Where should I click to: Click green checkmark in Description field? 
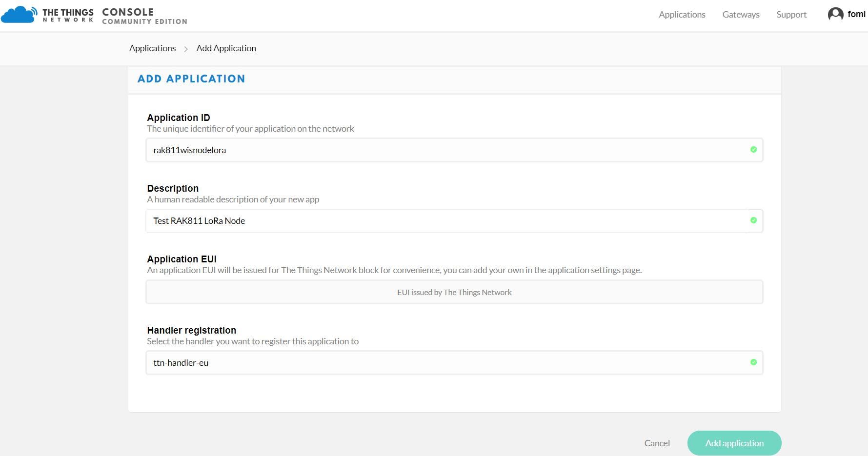[753, 220]
